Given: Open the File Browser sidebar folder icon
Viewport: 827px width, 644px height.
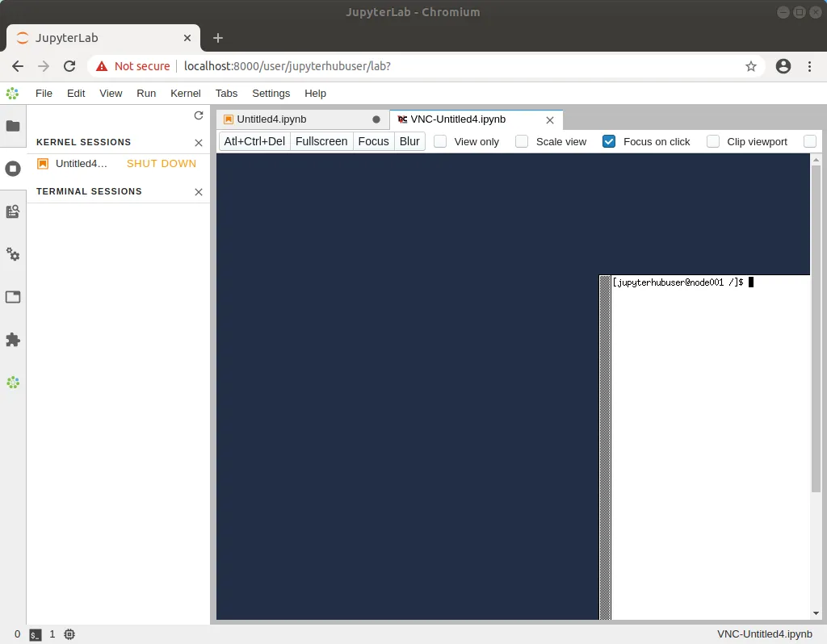Looking at the screenshot, I should click(x=13, y=126).
